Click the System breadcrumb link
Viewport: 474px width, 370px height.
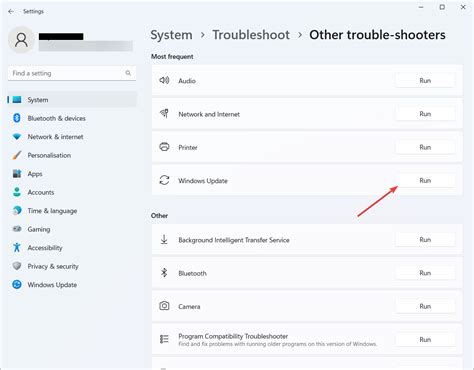171,35
